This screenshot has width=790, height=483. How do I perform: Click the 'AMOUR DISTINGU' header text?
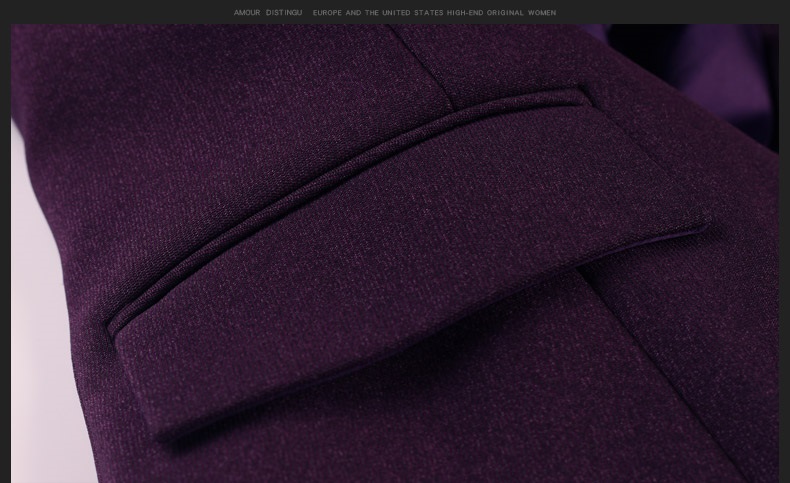click(268, 13)
